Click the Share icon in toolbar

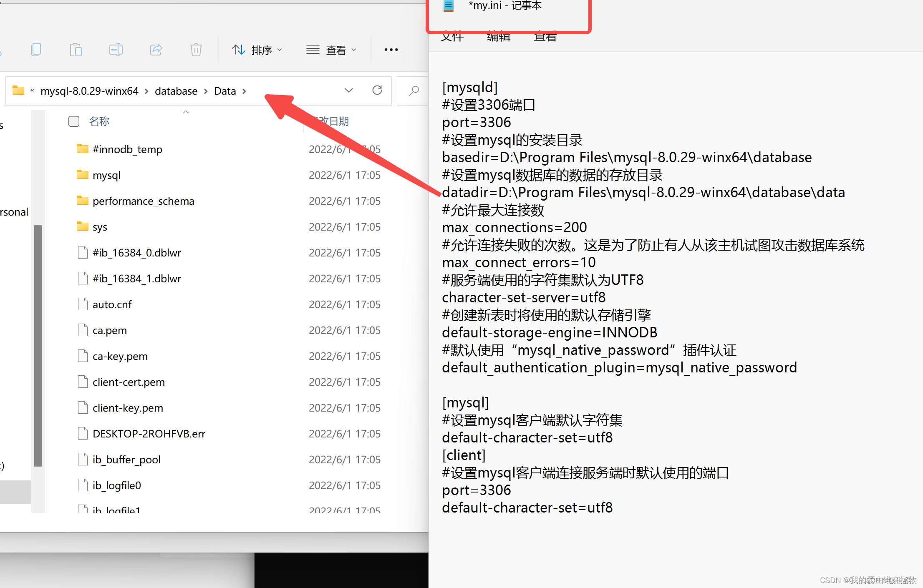tap(156, 50)
